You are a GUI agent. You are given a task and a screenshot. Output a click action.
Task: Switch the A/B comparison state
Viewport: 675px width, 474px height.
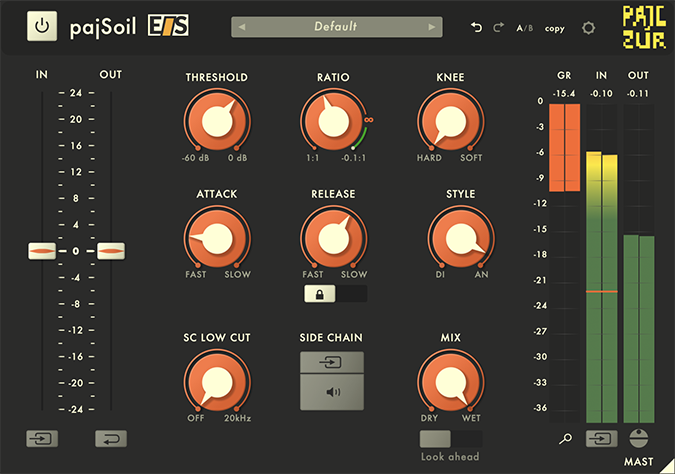(x=524, y=28)
